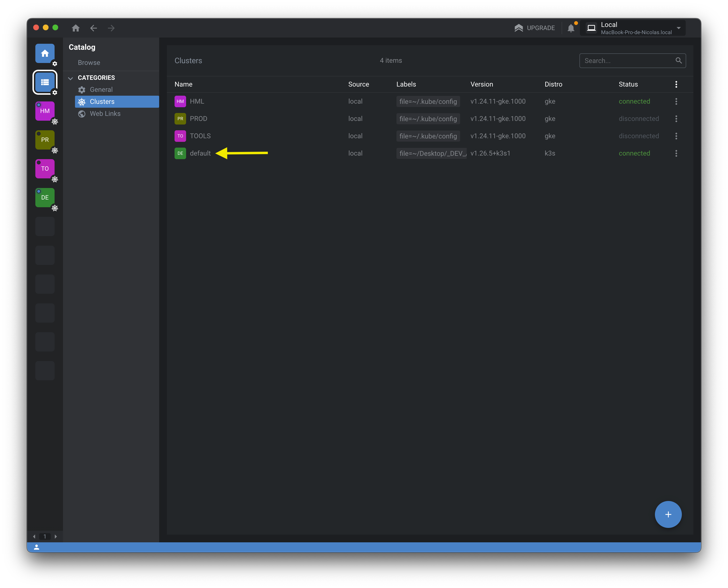The image size is (728, 588).
Task: Open the PR cluster hotbar tile
Action: (45, 140)
